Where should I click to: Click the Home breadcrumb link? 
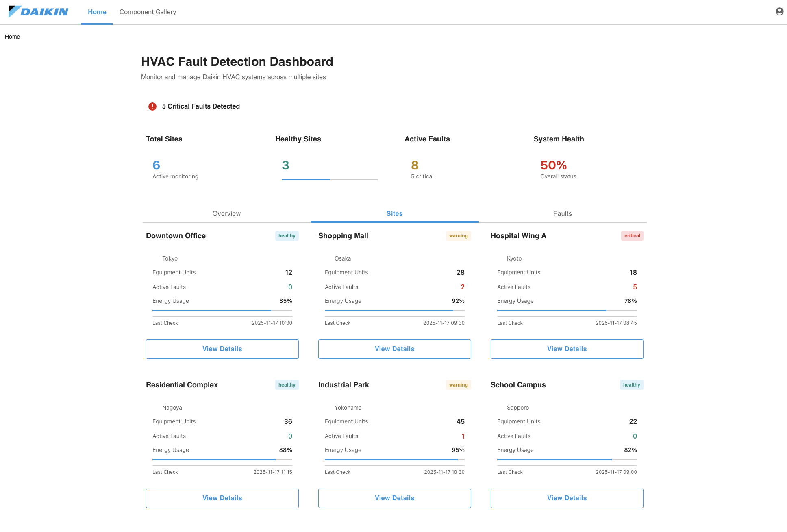[x=13, y=37]
